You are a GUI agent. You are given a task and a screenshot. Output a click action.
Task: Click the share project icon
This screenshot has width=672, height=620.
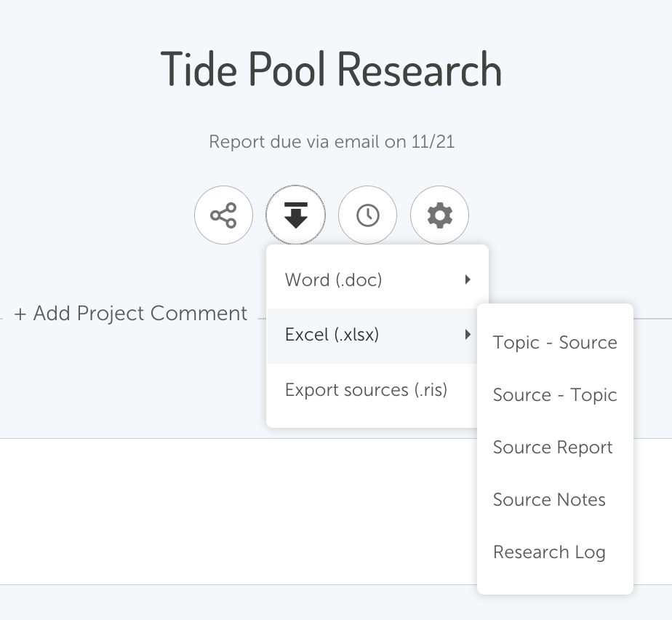point(223,215)
